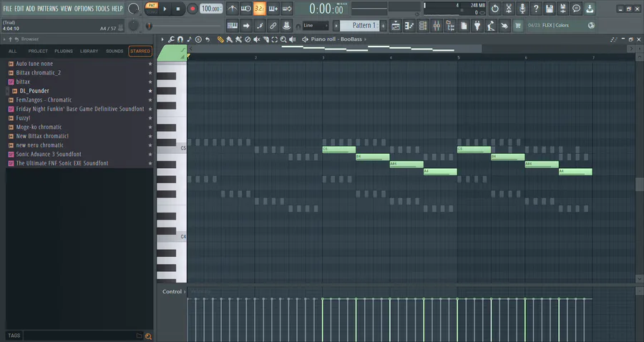The width and height of the screenshot is (644, 342).
Task: Click the Stop playback button
Action: (178, 9)
